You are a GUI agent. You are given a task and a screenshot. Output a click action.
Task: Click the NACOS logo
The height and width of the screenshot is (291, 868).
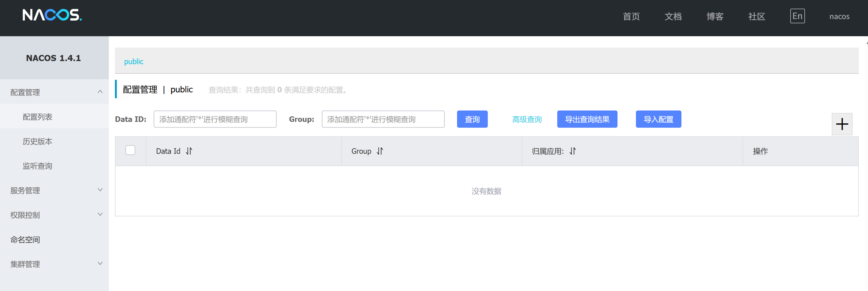(52, 15)
